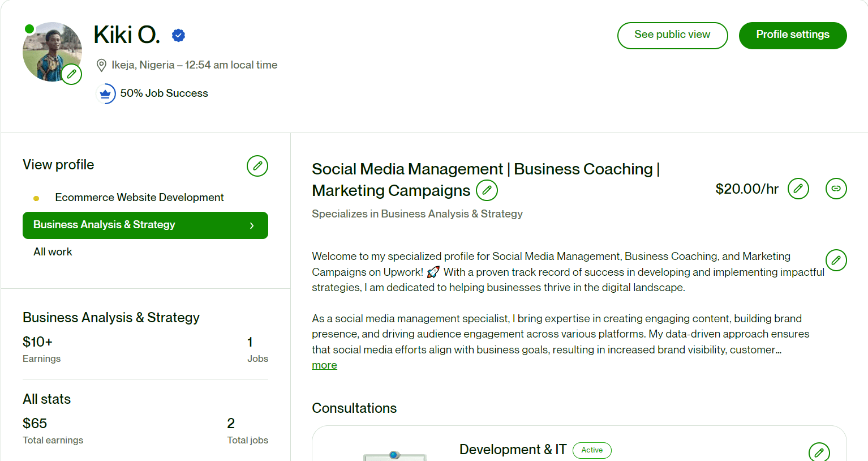868x461 pixels.
Task: Edit the profile title pencil icon
Action: coord(487,190)
